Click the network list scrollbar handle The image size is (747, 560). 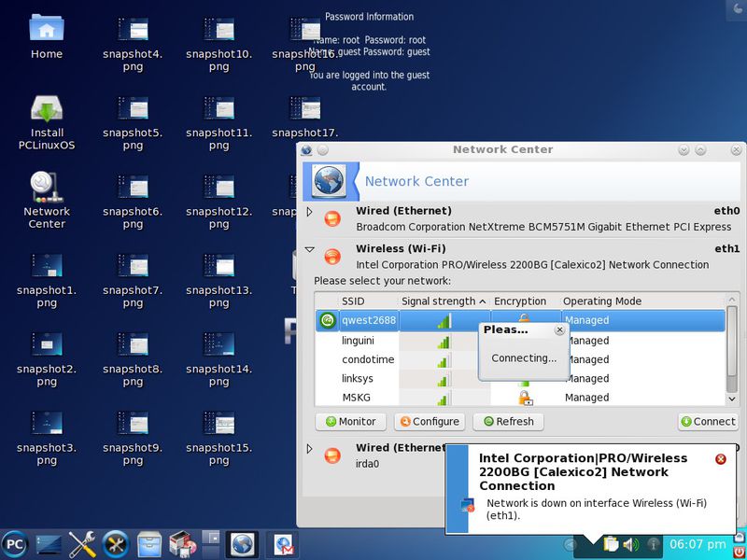732,342
